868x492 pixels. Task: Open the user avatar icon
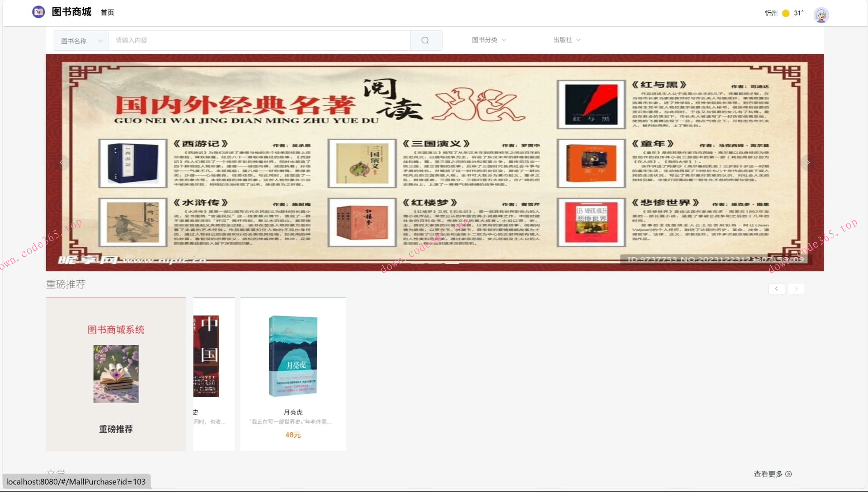click(x=821, y=15)
